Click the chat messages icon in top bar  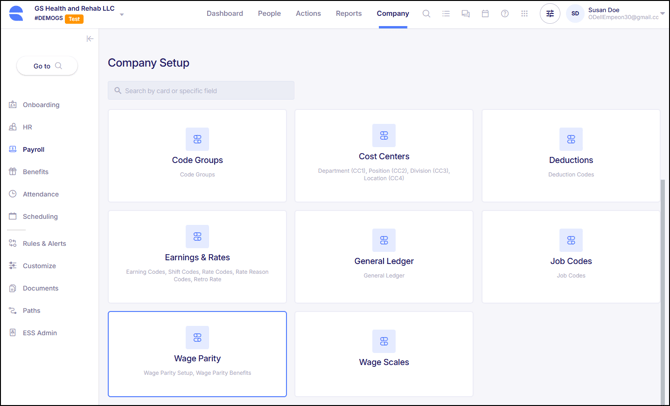(x=466, y=14)
